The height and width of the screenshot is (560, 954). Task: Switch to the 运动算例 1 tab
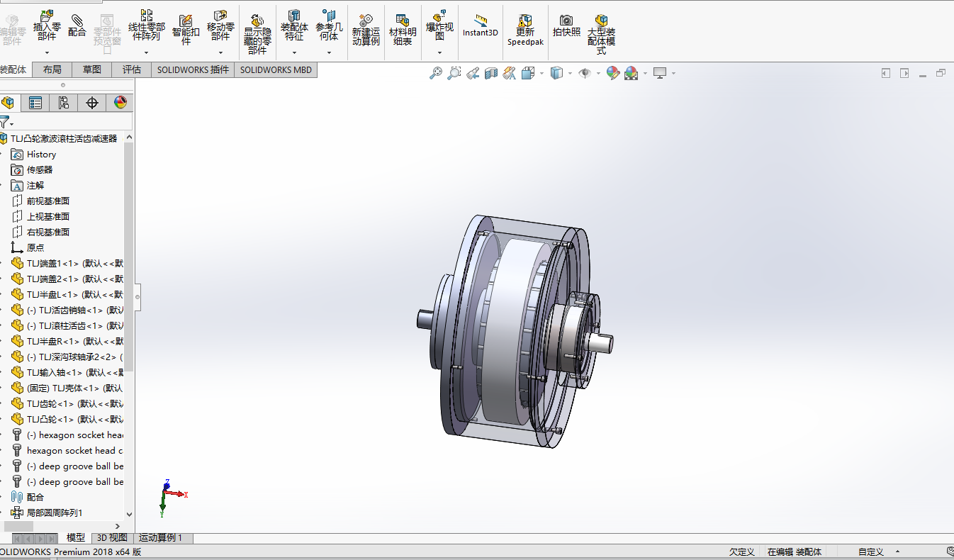160,538
